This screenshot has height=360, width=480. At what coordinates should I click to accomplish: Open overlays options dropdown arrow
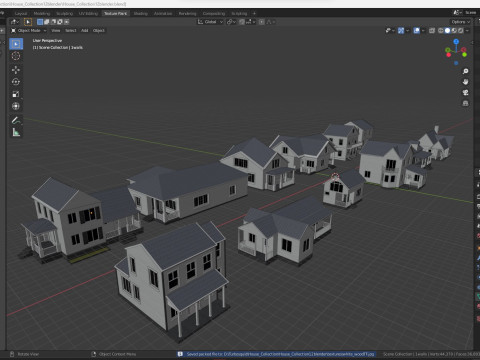tap(423, 31)
